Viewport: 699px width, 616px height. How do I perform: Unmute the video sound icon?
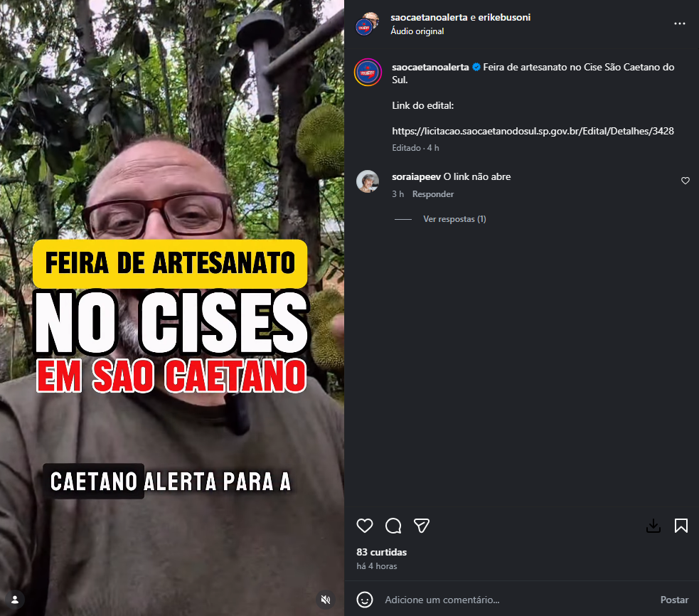point(326,600)
